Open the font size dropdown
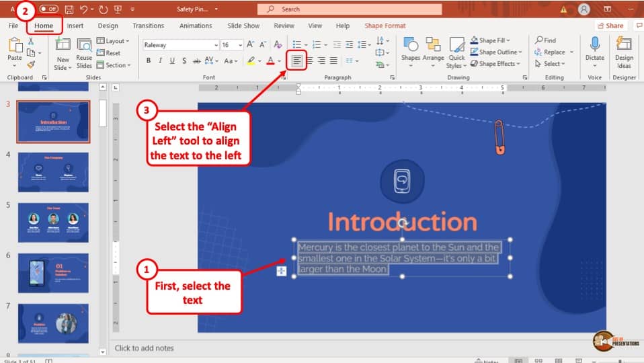 pos(240,45)
